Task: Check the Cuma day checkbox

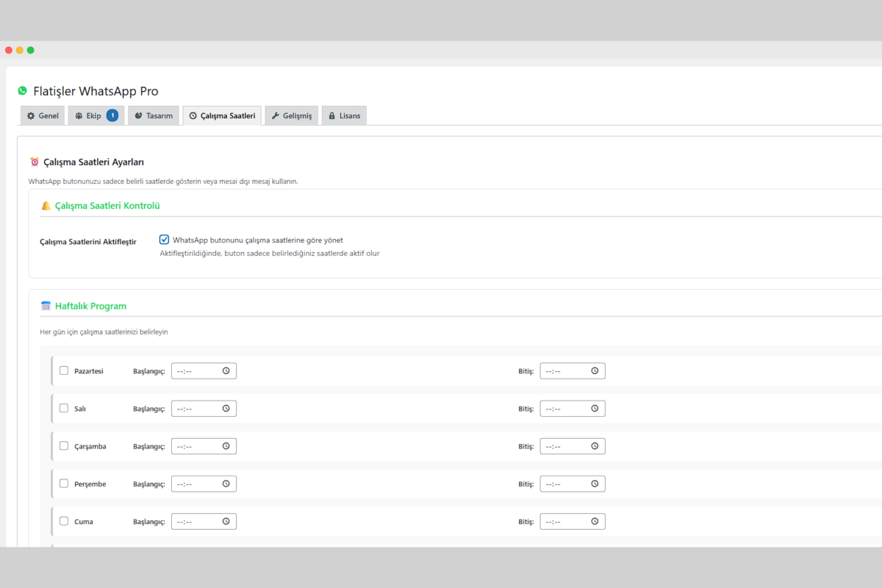Action: (64, 521)
